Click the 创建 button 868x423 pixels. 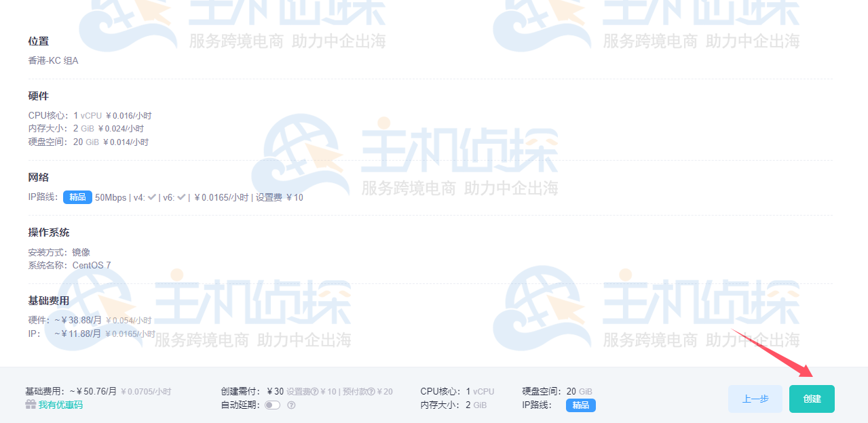point(812,399)
